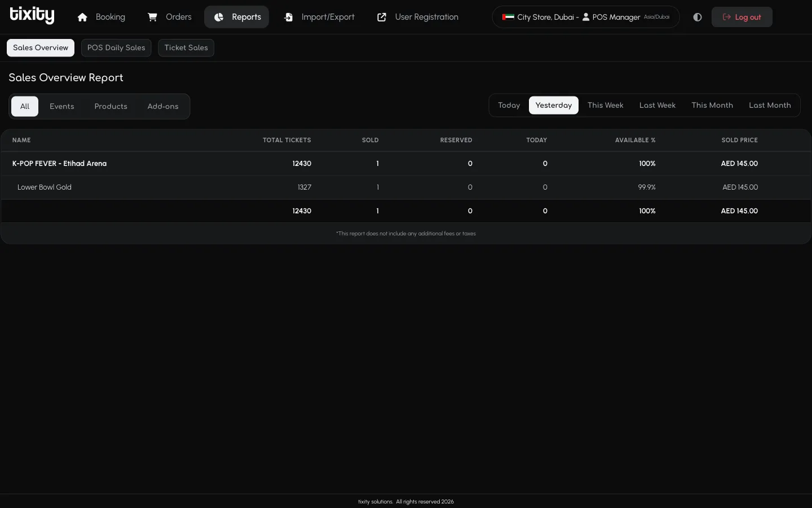The width and height of the screenshot is (812, 508).
Task: Filter the report by Events
Action: (x=62, y=106)
